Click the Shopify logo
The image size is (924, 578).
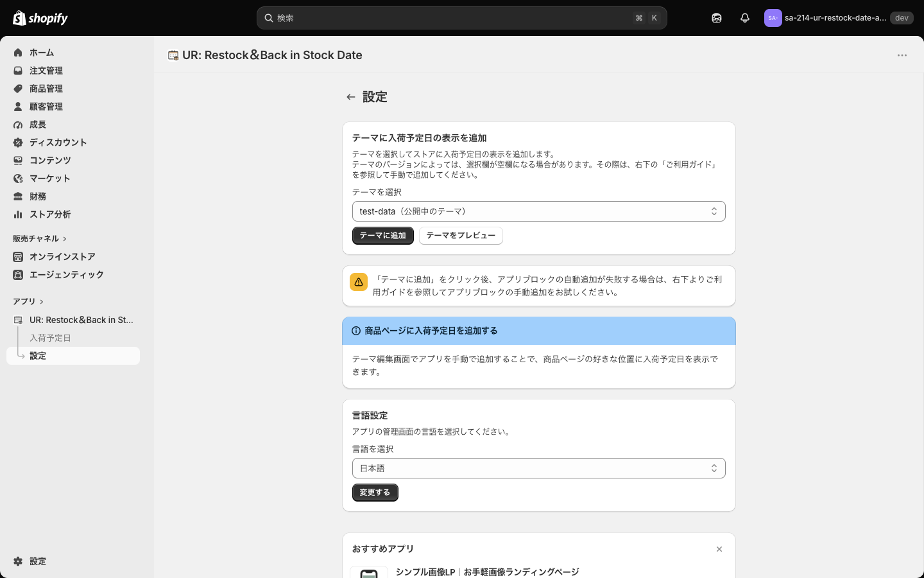click(40, 18)
